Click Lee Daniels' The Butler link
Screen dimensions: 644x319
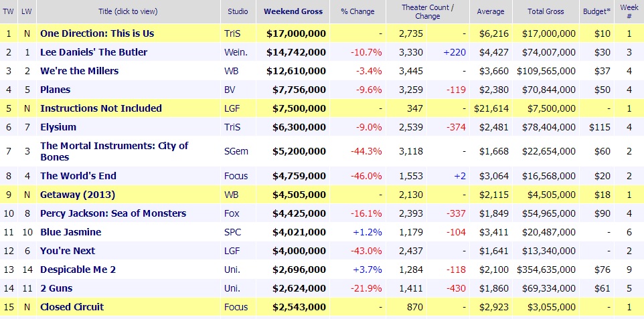pyautogui.click(x=94, y=52)
